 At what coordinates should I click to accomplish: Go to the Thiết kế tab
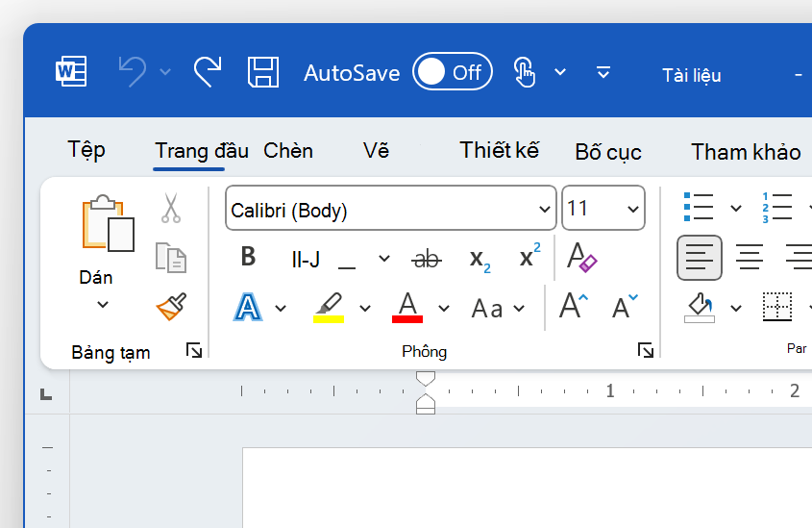point(500,150)
